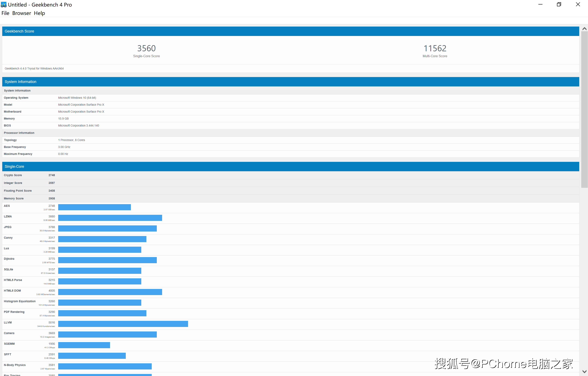
Task: Click the JPEG test label
Action: (x=8, y=227)
